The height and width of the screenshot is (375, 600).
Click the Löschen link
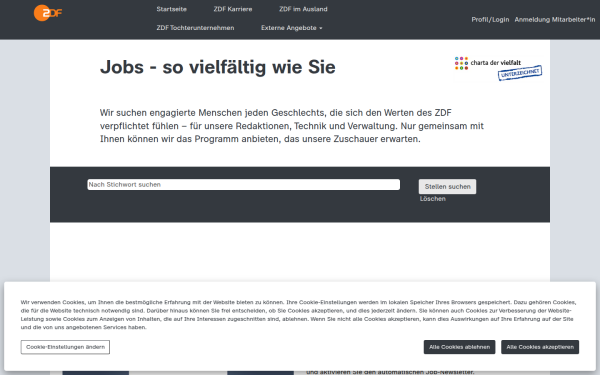tap(432, 199)
